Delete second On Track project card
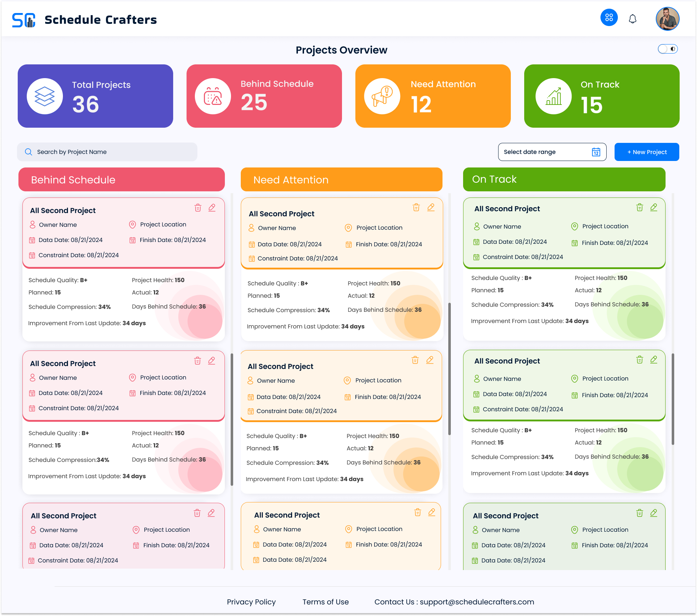697x616 pixels. click(x=640, y=360)
